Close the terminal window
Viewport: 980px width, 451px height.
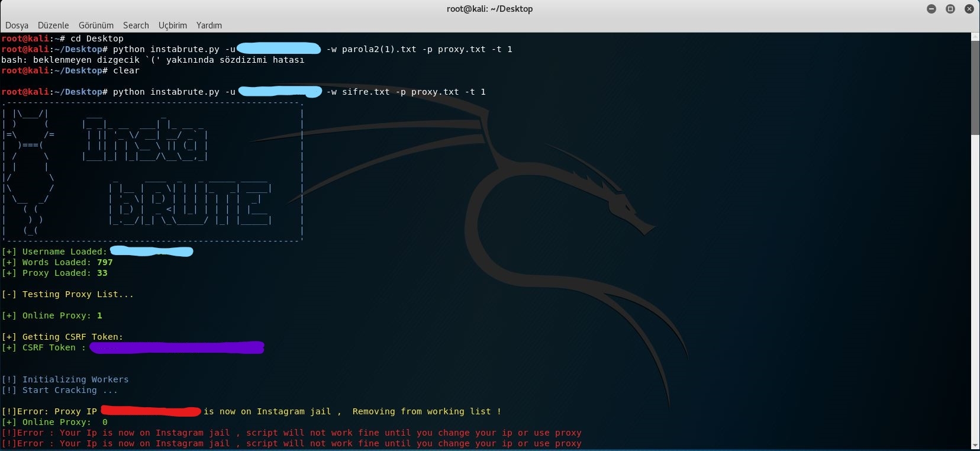tap(969, 9)
